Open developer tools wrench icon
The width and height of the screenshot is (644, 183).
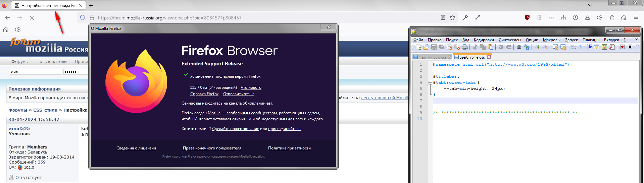(x=465, y=17)
